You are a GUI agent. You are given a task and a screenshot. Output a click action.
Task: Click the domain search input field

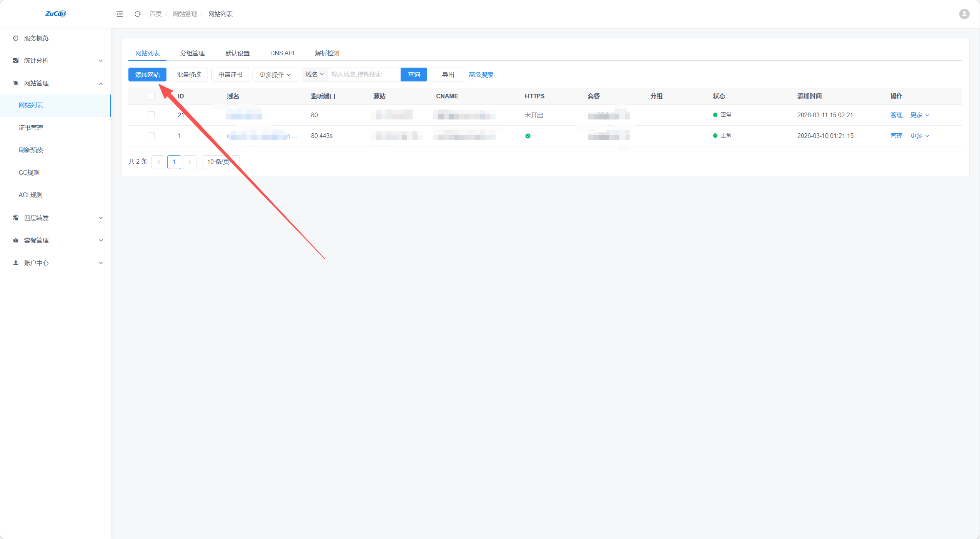(x=363, y=75)
